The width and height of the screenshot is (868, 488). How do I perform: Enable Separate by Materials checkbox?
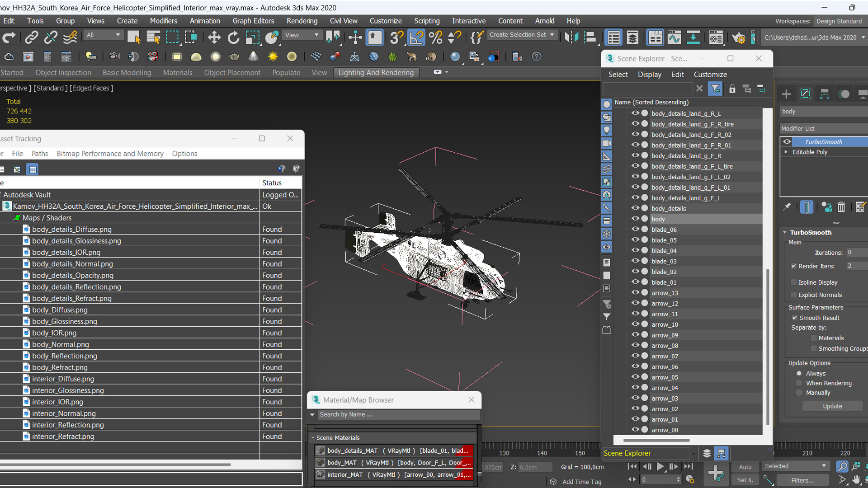pos(814,338)
